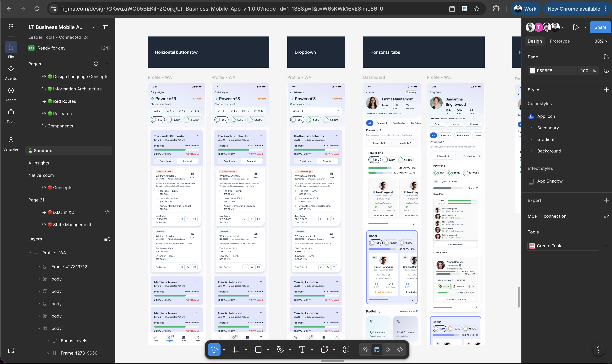Toggle the sidebar layout icon

tap(106, 27)
